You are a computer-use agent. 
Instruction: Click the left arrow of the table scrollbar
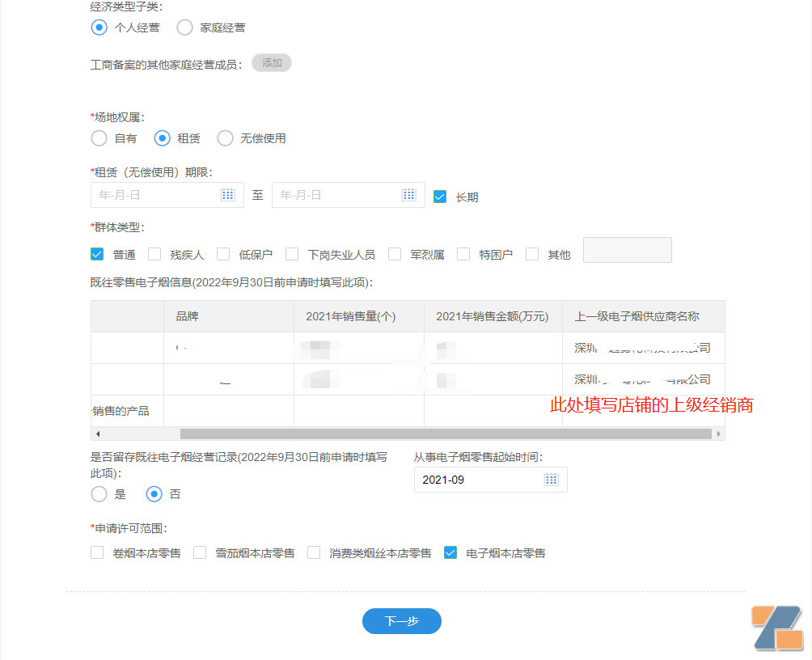click(97, 434)
